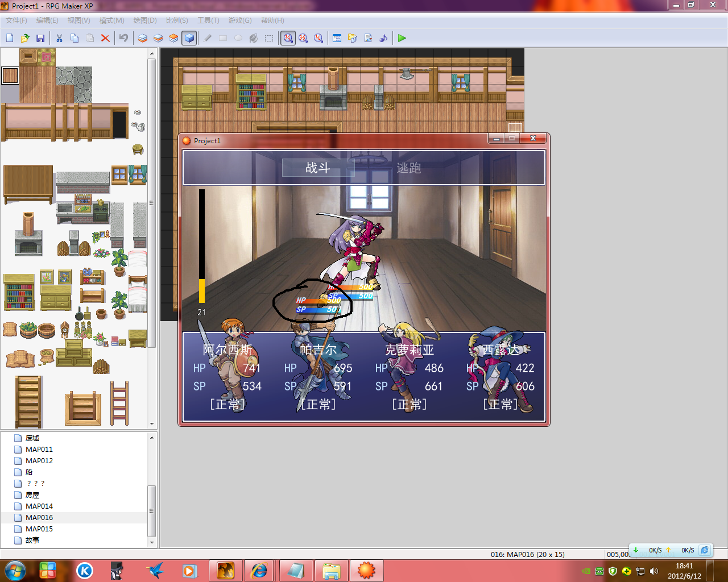This screenshot has width=728, height=582.
Task: Select the flood fill tool
Action: pos(254,38)
